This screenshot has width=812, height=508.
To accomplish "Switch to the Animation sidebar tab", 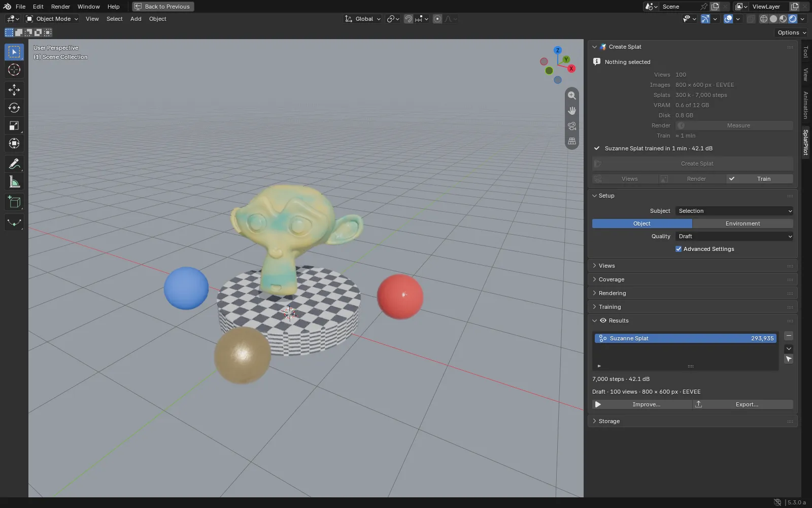I will 805,105.
